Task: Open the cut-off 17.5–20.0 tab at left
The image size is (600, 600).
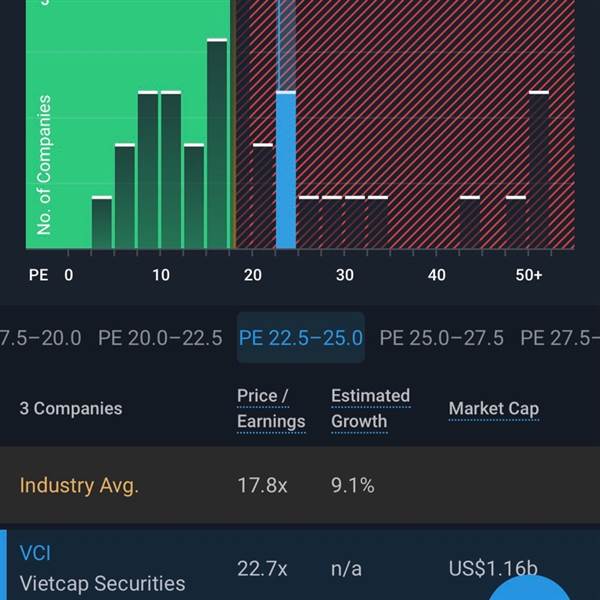Action: (40, 337)
